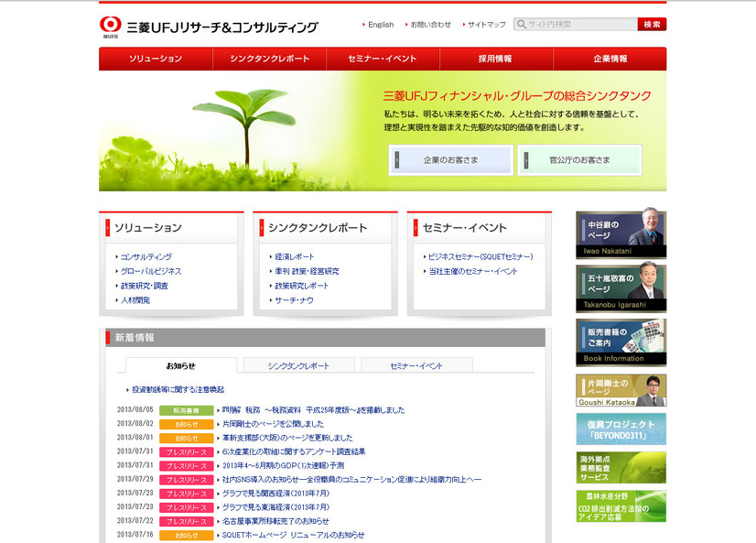
Task: Open the コンサルティング link
Action: (146, 257)
